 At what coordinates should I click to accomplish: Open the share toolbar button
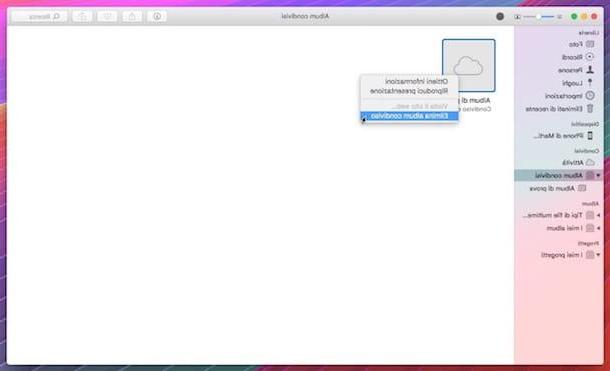tap(132, 16)
